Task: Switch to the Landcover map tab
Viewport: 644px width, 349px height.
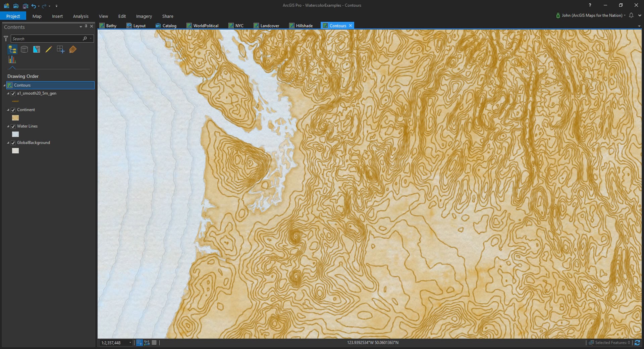Action: pyautogui.click(x=267, y=26)
